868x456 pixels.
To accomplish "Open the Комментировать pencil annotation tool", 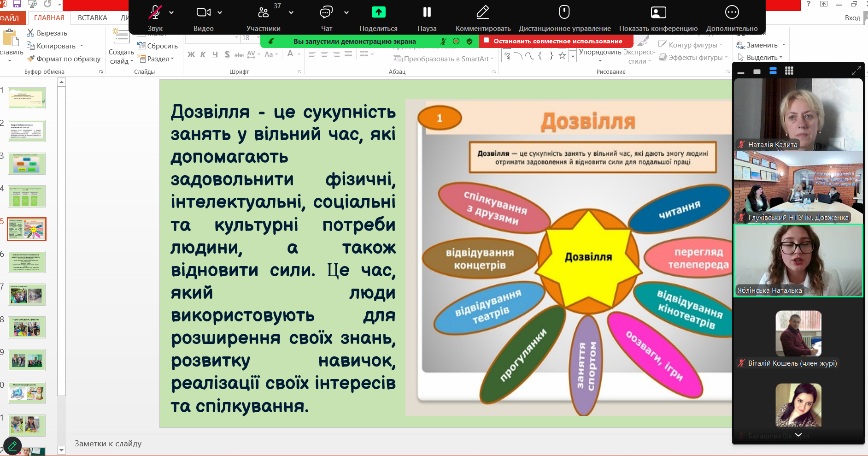I will click(x=482, y=12).
